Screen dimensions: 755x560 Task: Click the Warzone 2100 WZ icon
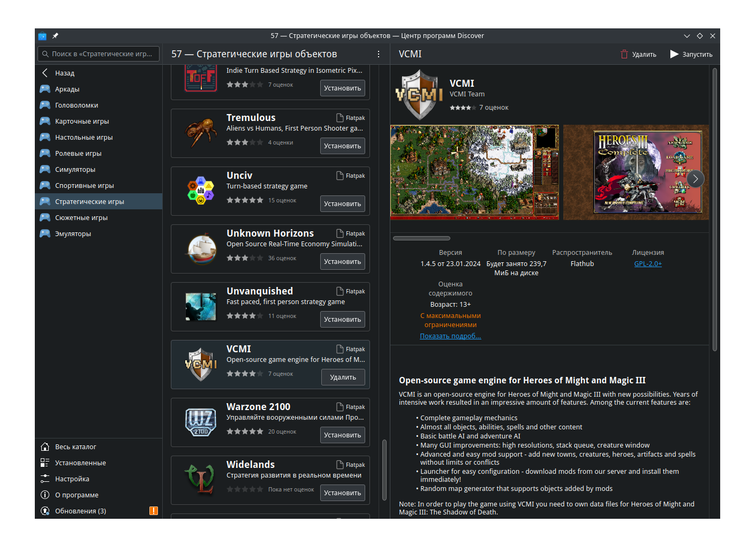click(201, 422)
